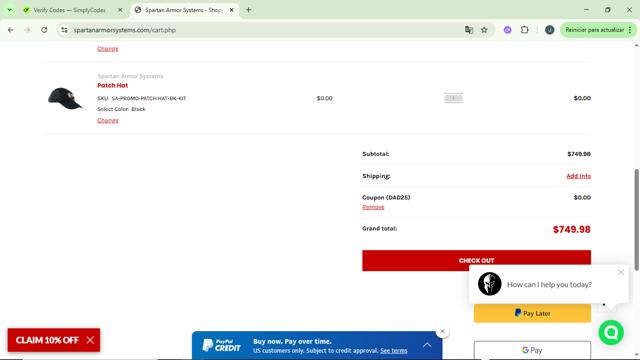Click the address bar URL
640x360 pixels.
point(124,30)
